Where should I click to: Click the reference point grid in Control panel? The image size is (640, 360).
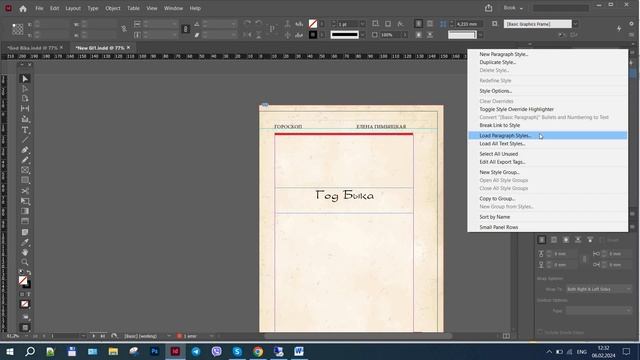[x=18, y=29]
